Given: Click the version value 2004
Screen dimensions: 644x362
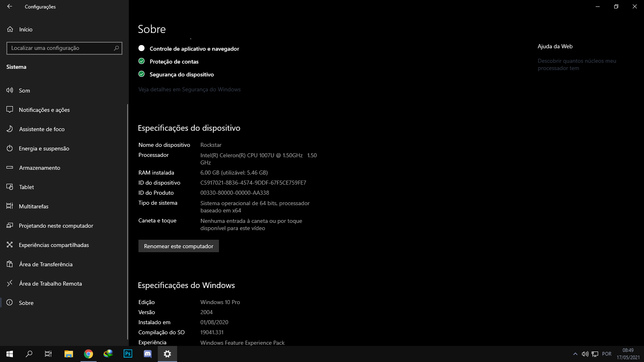Looking at the screenshot, I should pos(206,312).
